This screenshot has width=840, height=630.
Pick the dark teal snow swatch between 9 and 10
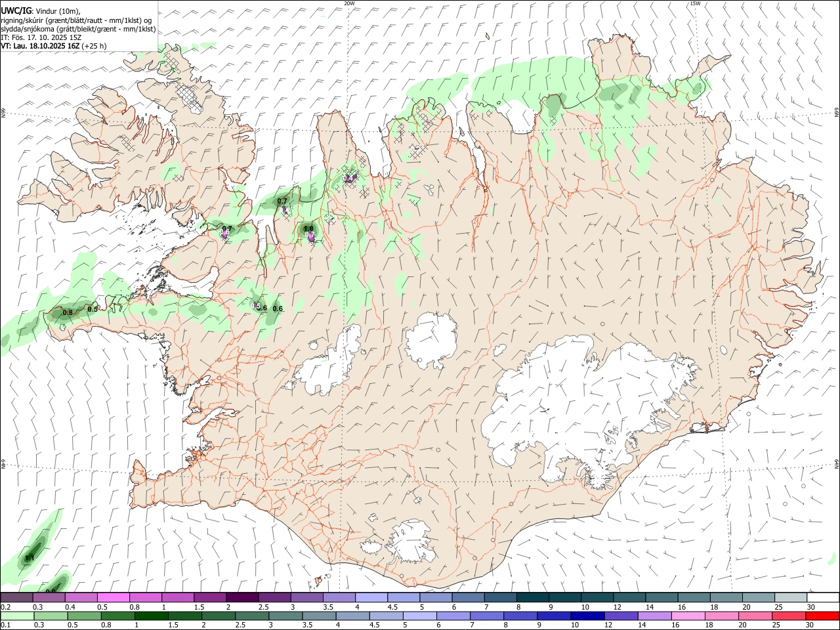(564, 598)
